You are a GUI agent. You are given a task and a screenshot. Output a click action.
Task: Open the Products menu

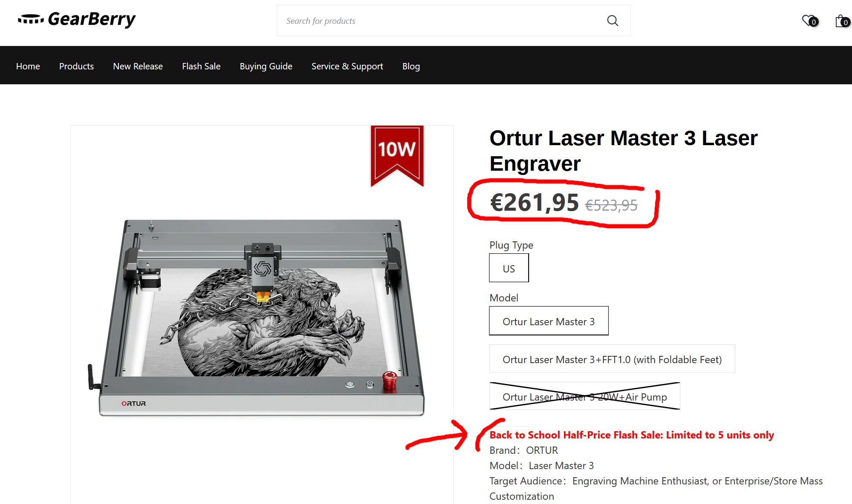[76, 66]
